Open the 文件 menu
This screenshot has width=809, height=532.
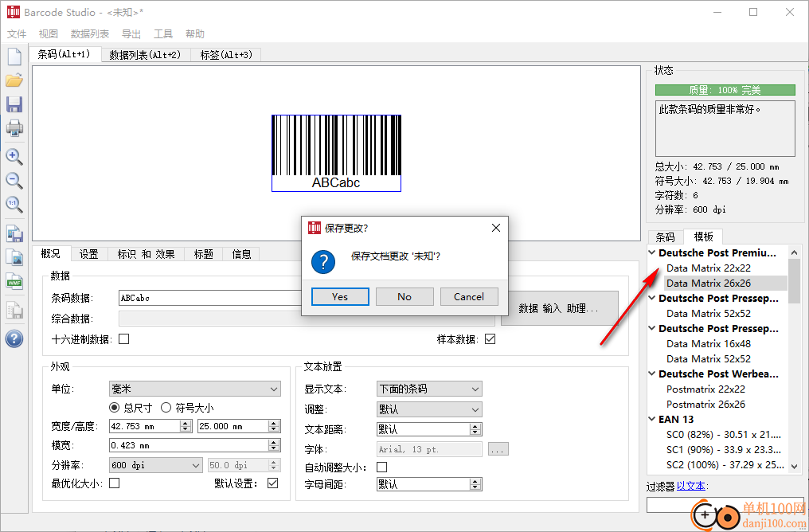tap(17, 34)
